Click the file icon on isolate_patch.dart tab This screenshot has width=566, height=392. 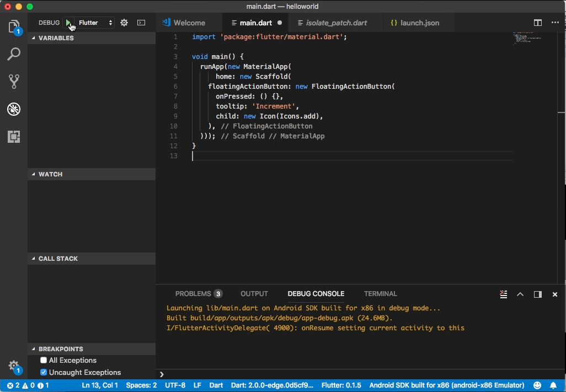point(300,23)
